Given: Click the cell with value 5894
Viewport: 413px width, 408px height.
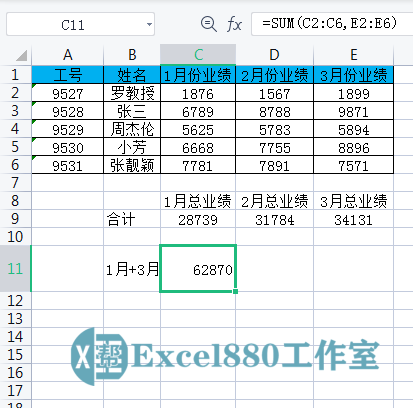Looking at the screenshot, I should [x=354, y=129].
